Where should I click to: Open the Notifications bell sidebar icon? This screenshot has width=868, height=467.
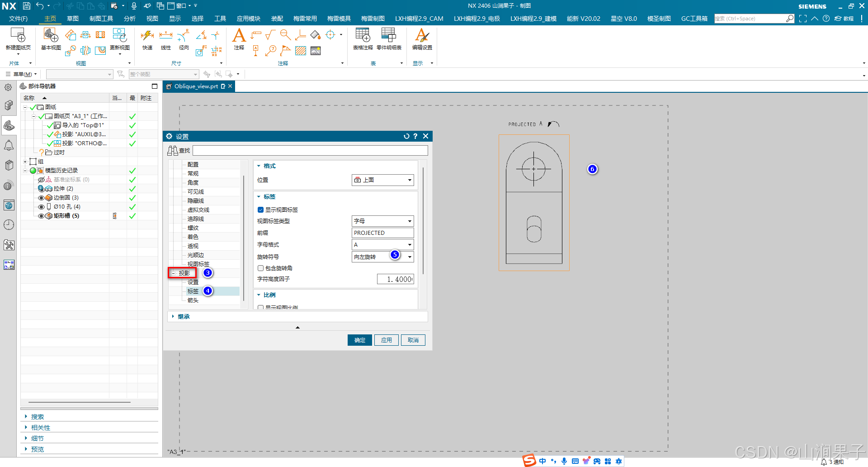coord(9,145)
